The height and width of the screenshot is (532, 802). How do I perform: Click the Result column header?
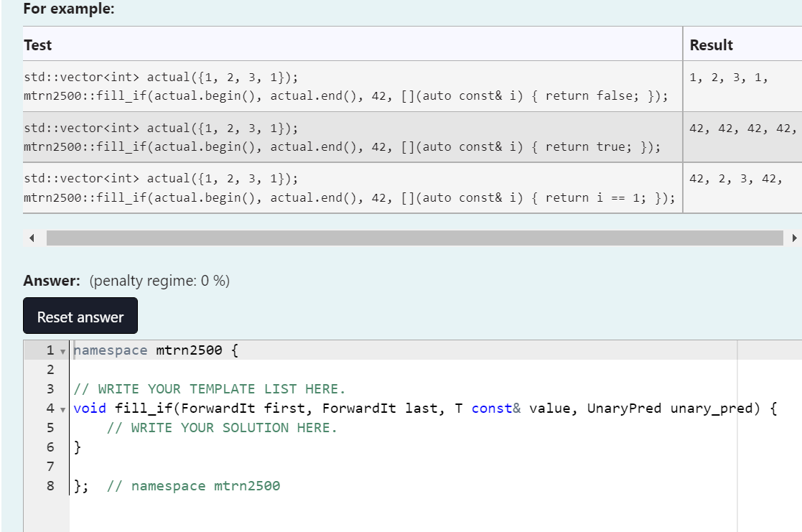(x=711, y=45)
